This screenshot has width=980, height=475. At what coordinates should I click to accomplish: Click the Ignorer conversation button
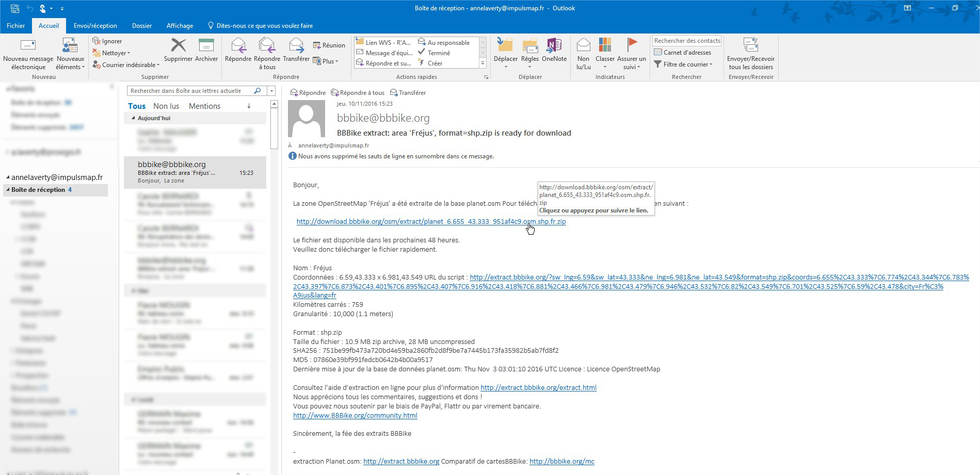[107, 41]
